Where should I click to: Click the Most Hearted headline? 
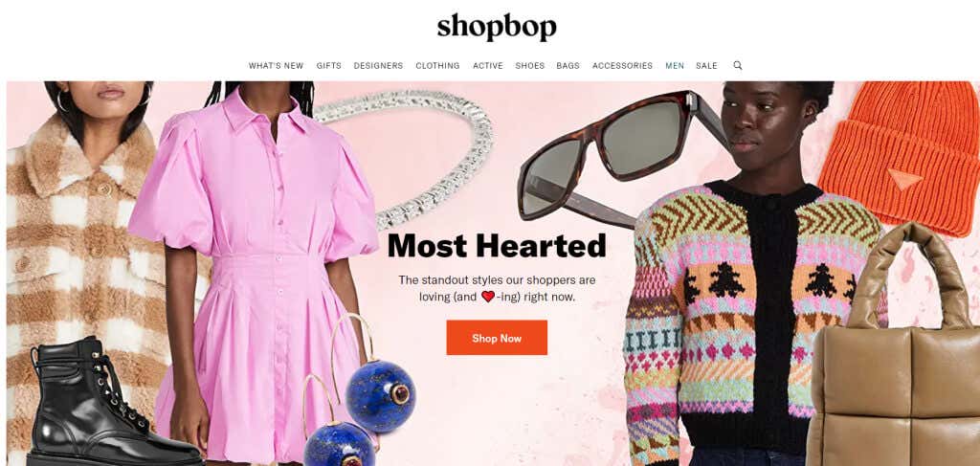tap(497, 246)
